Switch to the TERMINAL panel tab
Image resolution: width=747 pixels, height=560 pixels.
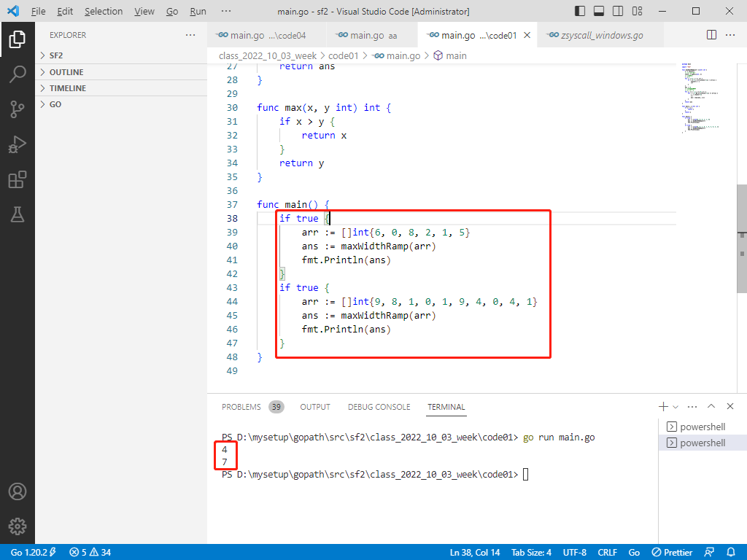click(x=446, y=407)
